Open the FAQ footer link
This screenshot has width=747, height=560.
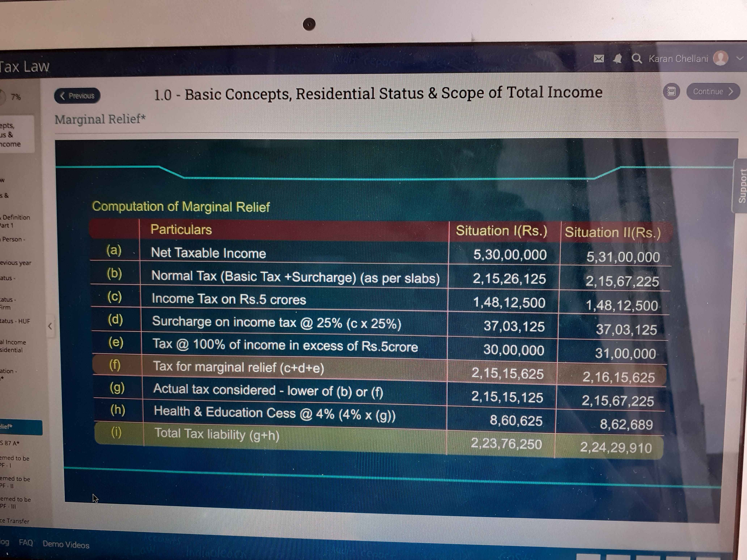pos(26,542)
